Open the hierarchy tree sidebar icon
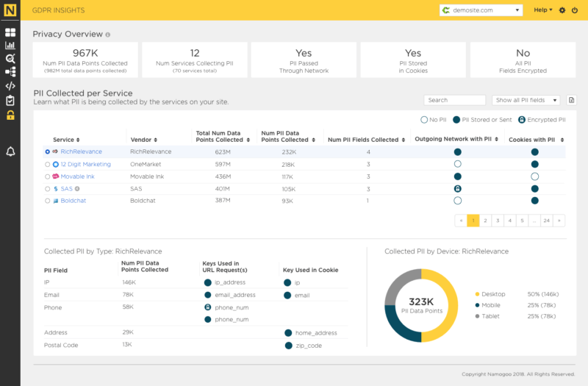The image size is (588, 386). coord(10,71)
